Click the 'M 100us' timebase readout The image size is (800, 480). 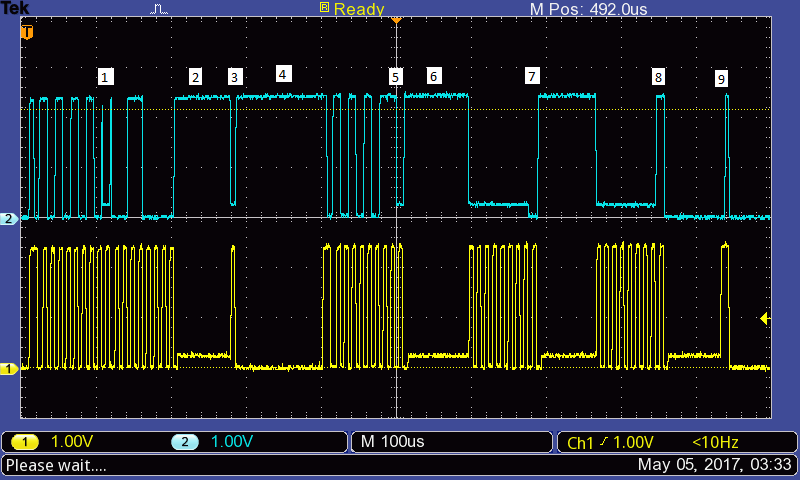[x=392, y=442]
